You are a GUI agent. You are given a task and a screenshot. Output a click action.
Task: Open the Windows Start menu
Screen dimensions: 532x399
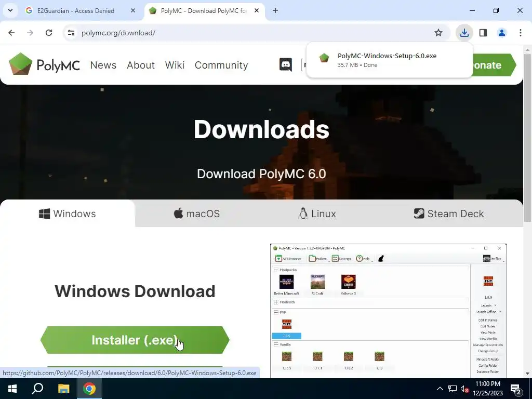tap(12, 389)
